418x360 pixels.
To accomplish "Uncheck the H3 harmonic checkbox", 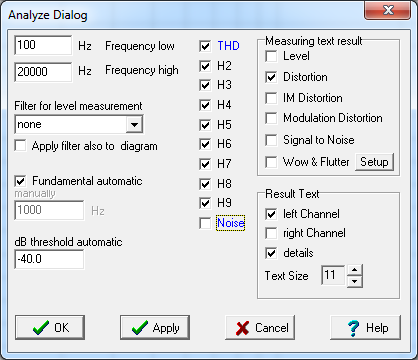I will coord(205,85).
